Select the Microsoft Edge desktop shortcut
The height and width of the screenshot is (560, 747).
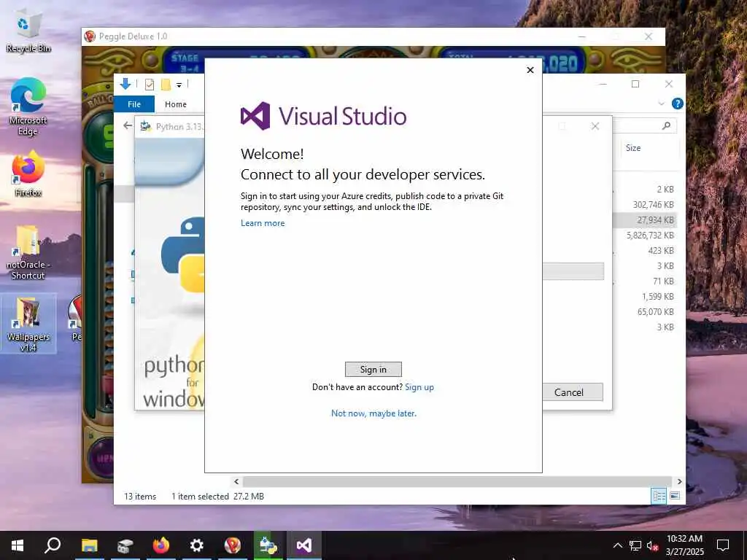28,106
